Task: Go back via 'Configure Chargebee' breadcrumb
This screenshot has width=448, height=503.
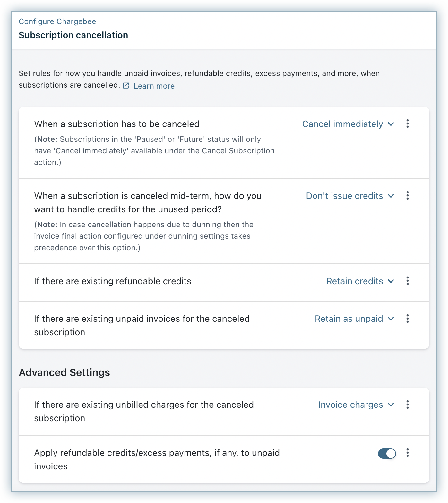Action: [x=57, y=21]
